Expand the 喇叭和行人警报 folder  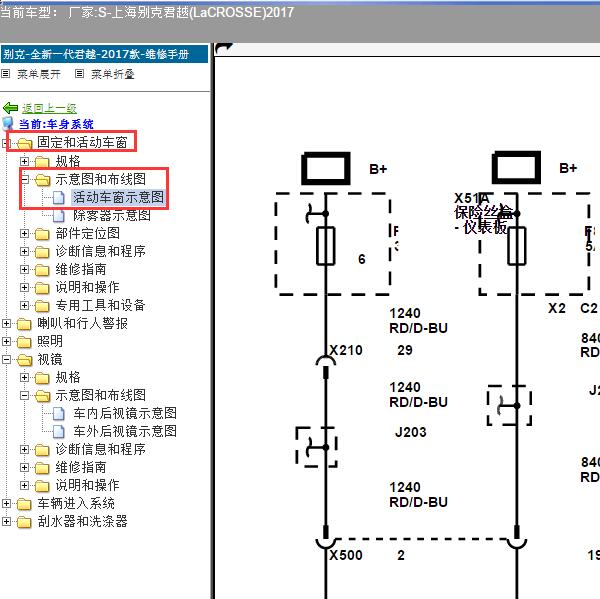point(7,323)
